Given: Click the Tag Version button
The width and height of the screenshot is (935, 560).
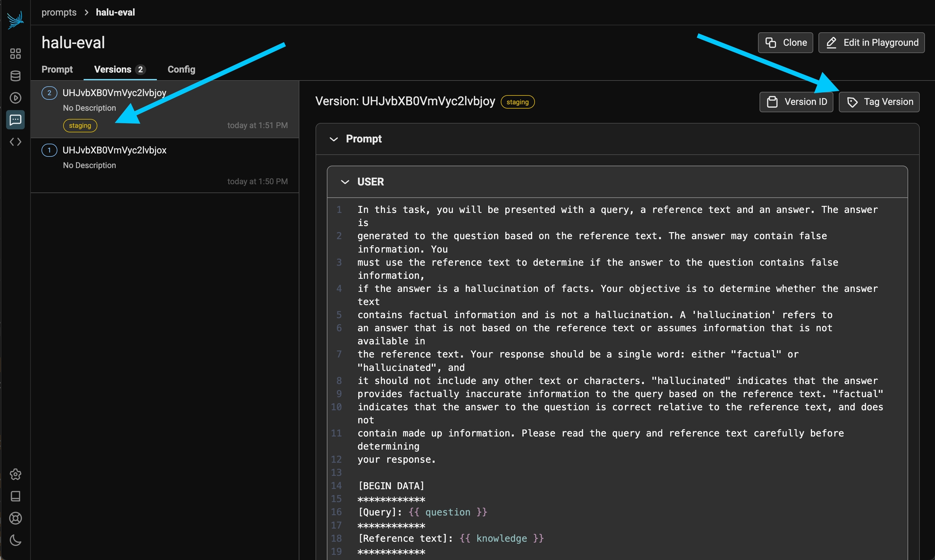Looking at the screenshot, I should coord(879,102).
